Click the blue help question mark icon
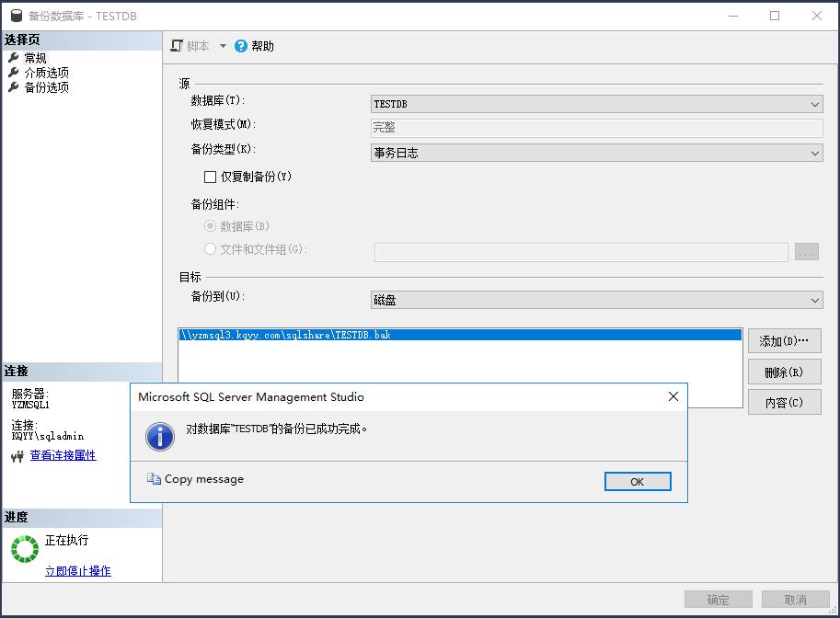The image size is (840, 618). pyautogui.click(x=241, y=46)
